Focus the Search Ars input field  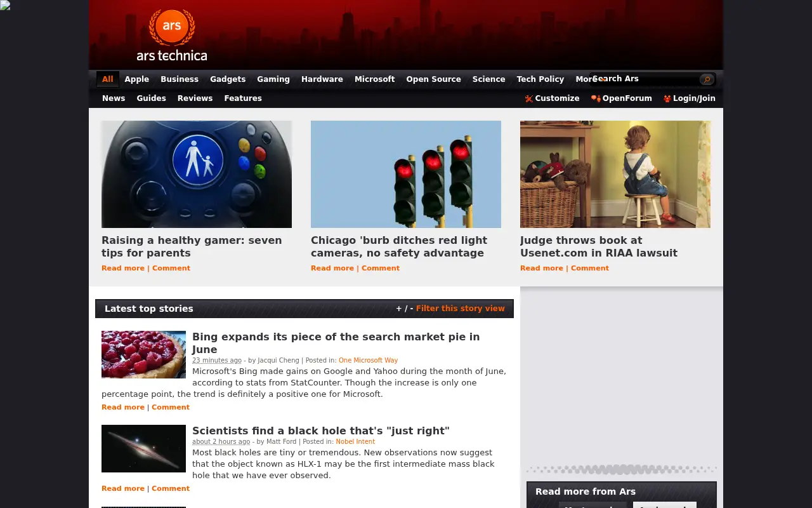click(x=644, y=79)
